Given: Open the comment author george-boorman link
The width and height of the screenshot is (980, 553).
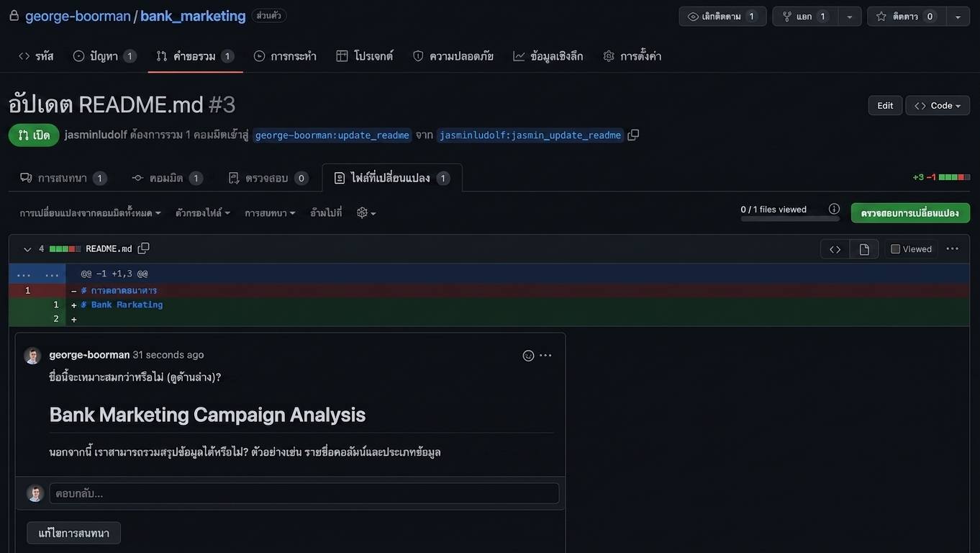Looking at the screenshot, I should [x=89, y=354].
